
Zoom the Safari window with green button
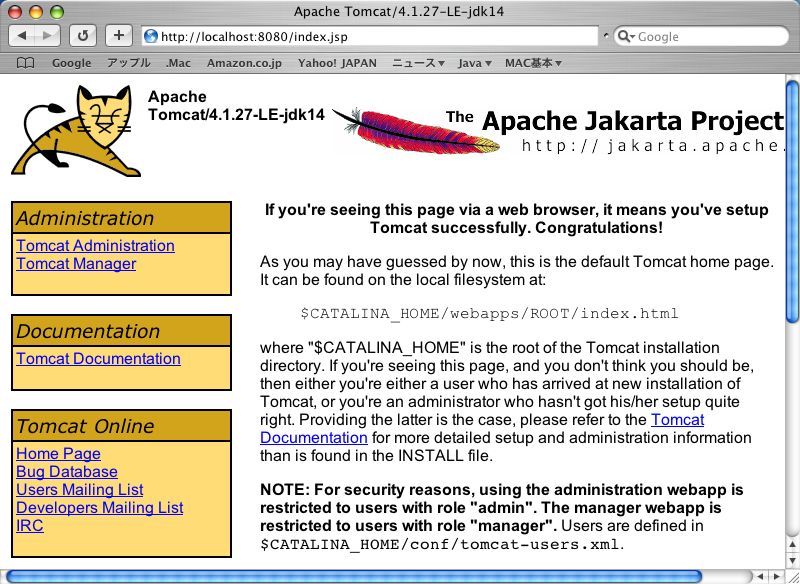(x=57, y=11)
